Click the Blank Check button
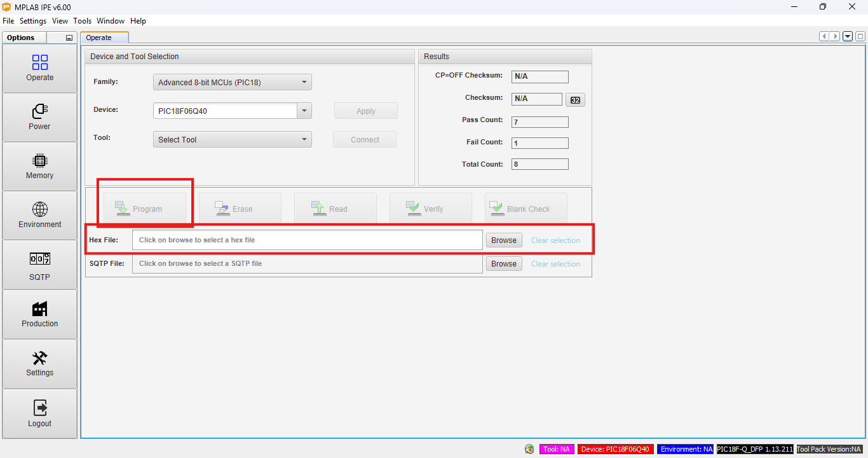 (526, 209)
